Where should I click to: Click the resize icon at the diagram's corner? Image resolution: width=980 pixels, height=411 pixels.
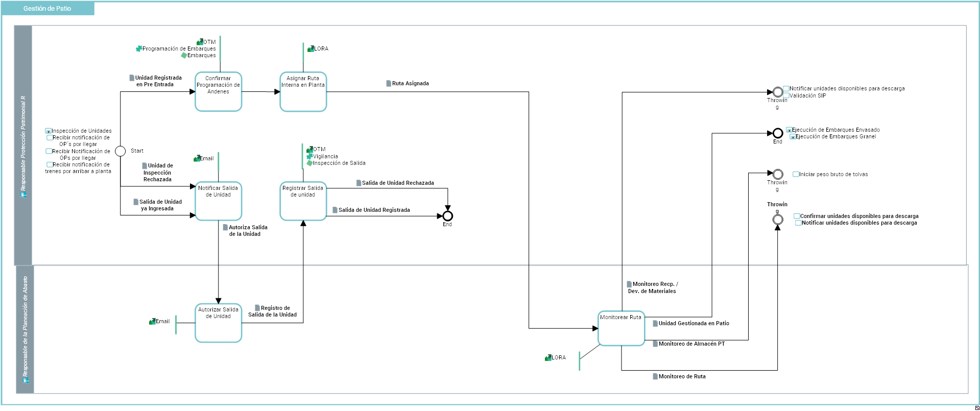tap(977, 407)
